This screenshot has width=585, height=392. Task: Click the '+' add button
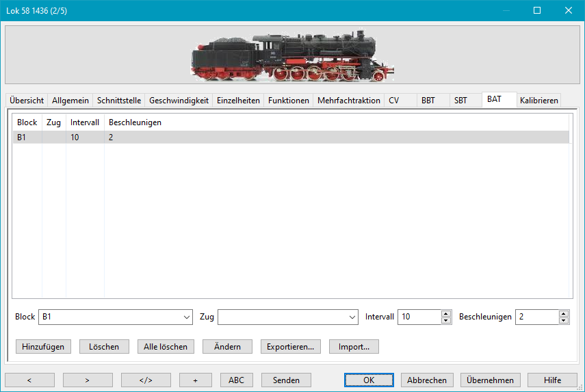coord(196,380)
